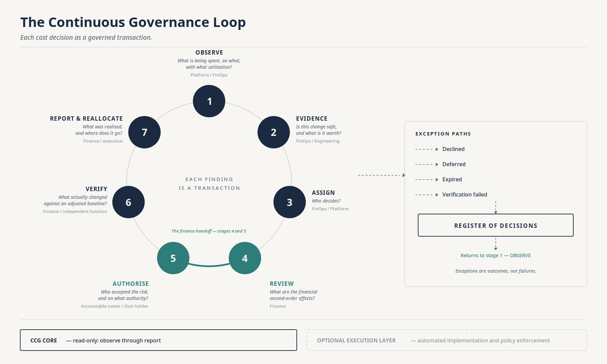Select 'EACH FINDING IS A TRANSACTION' center text

click(x=209, y=184)
